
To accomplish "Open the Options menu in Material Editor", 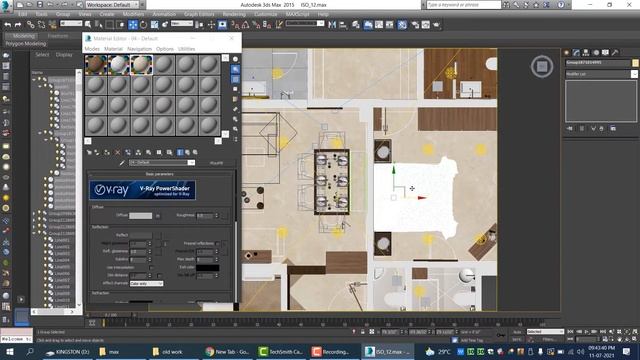I will click(164, 49).
